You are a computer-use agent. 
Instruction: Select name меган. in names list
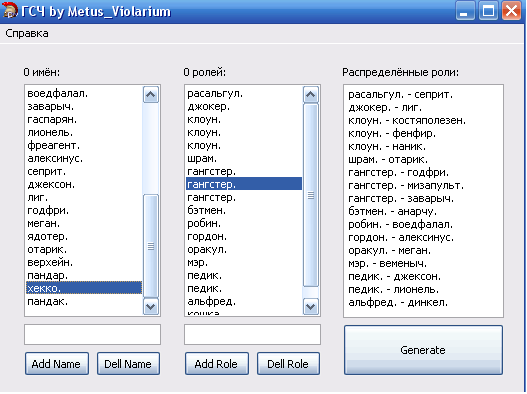[84, 223]
